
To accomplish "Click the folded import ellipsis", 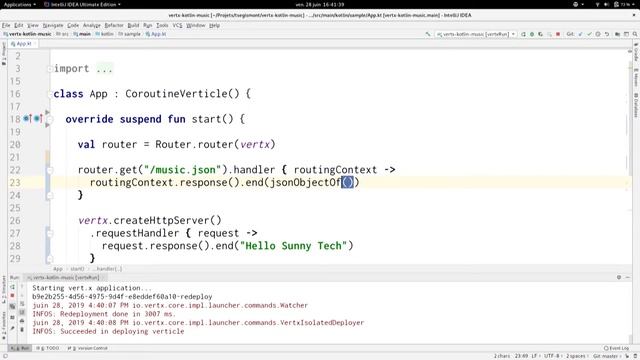I will [x=104, y=69].
